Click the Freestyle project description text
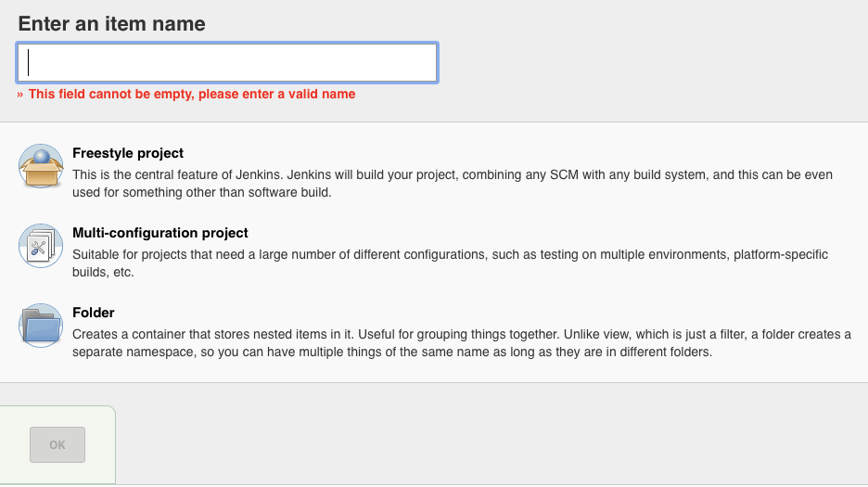This screenshot has width=868, height=487. (453, 184)
